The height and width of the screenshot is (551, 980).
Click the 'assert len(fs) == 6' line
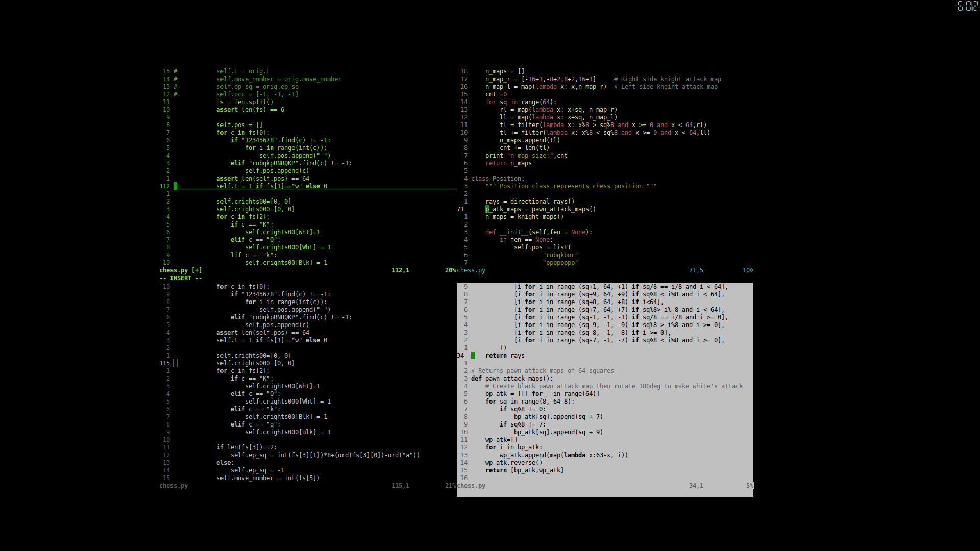point(250,110)
